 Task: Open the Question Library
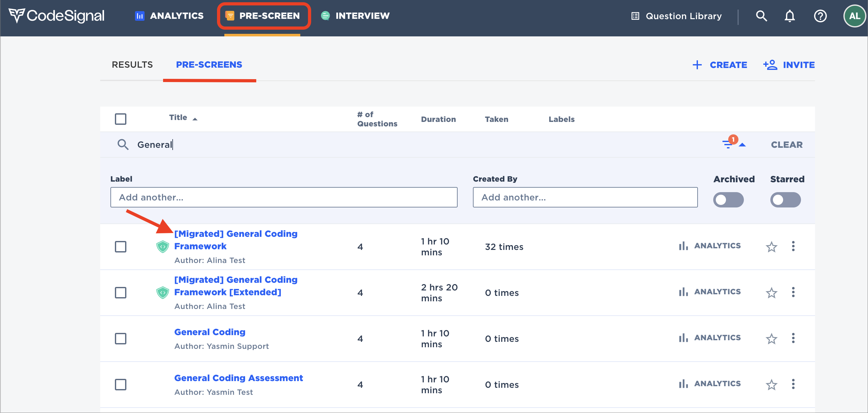[x=677, y=16]
